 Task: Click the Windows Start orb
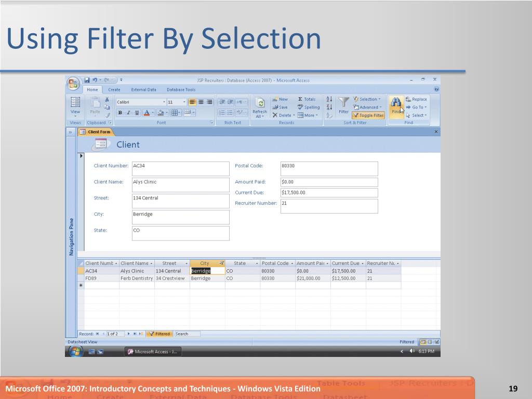click(75, 352)
